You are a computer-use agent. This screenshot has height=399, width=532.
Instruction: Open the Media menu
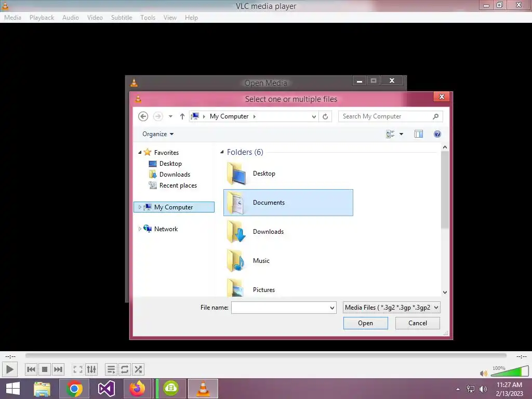pos(12,18)
